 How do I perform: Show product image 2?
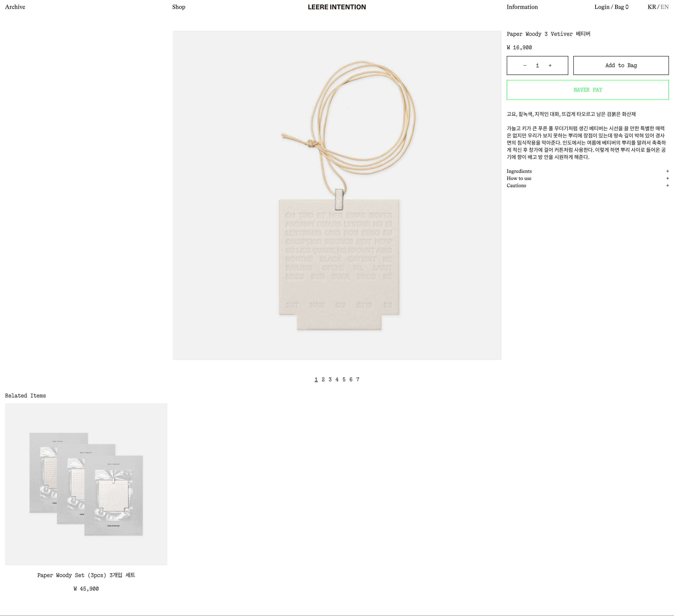click(x=323, y=379)
